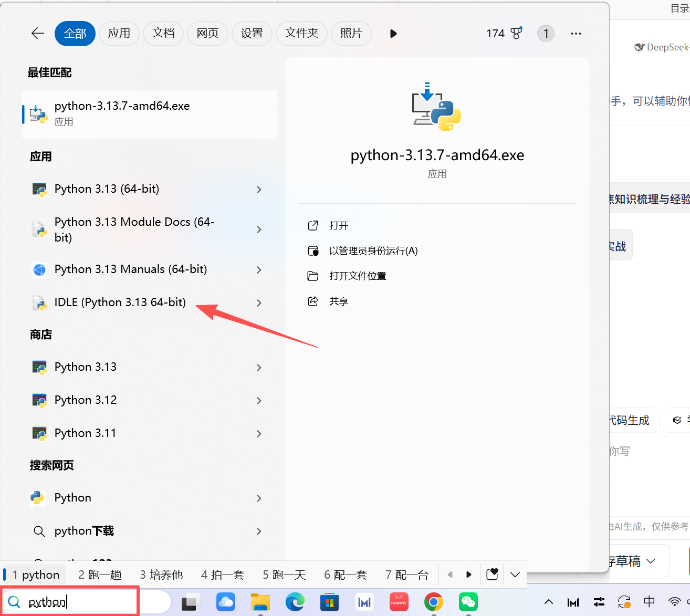The height and width of the screenshot is (616, 690).
Task: Expand web result Python chevron
Action: tap(259, 498)
